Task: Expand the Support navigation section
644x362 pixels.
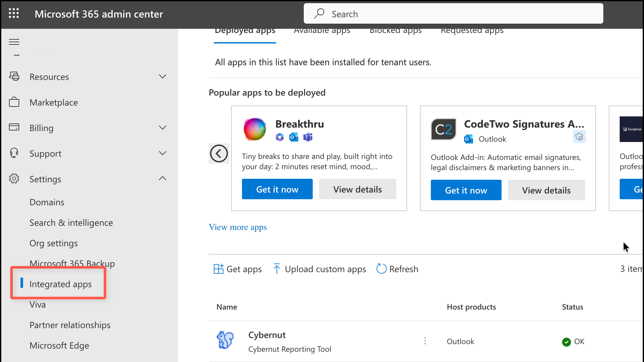Action: point(163,153)
